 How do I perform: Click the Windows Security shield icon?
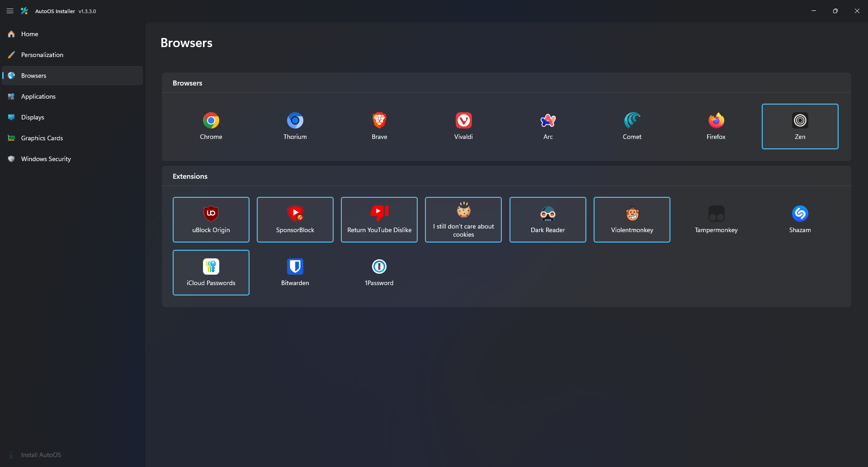[11, 159]
